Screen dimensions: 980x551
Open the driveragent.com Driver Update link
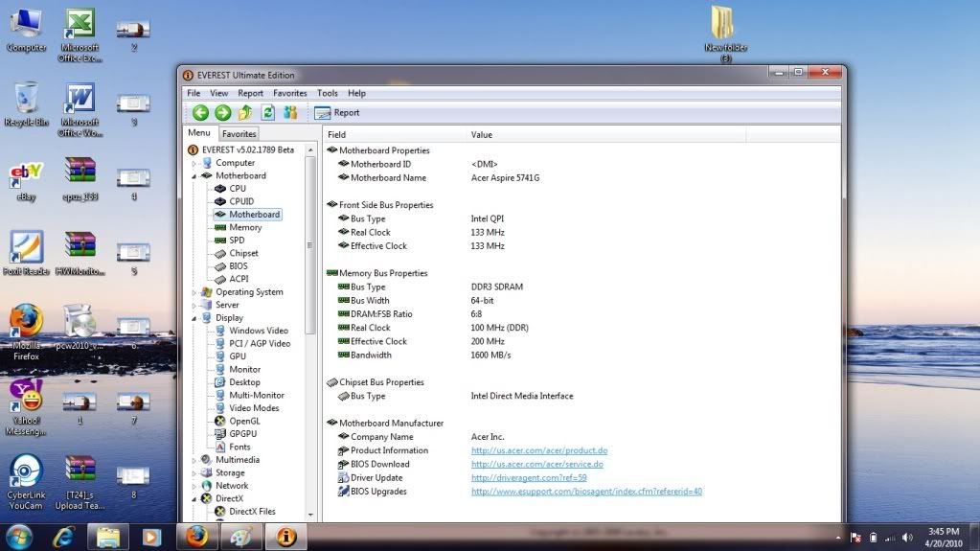tap(529, 478)
